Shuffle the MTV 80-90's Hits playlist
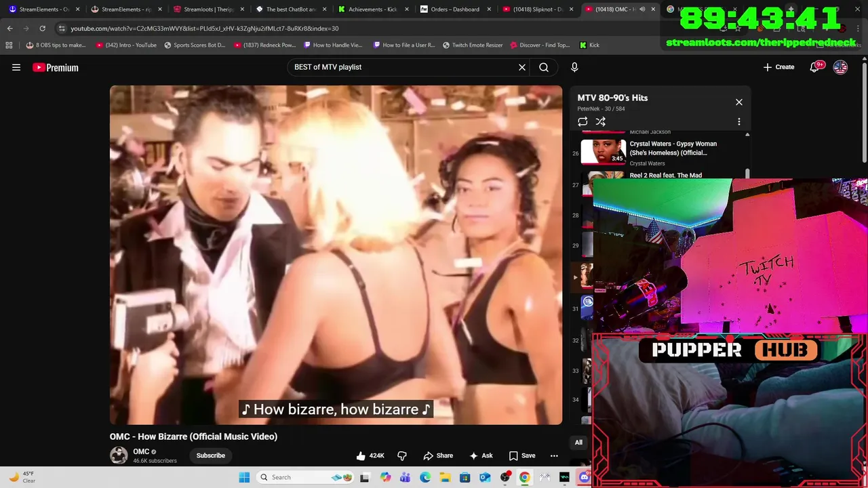This screenshot has width=868, height=488. (x=601, y=121)
